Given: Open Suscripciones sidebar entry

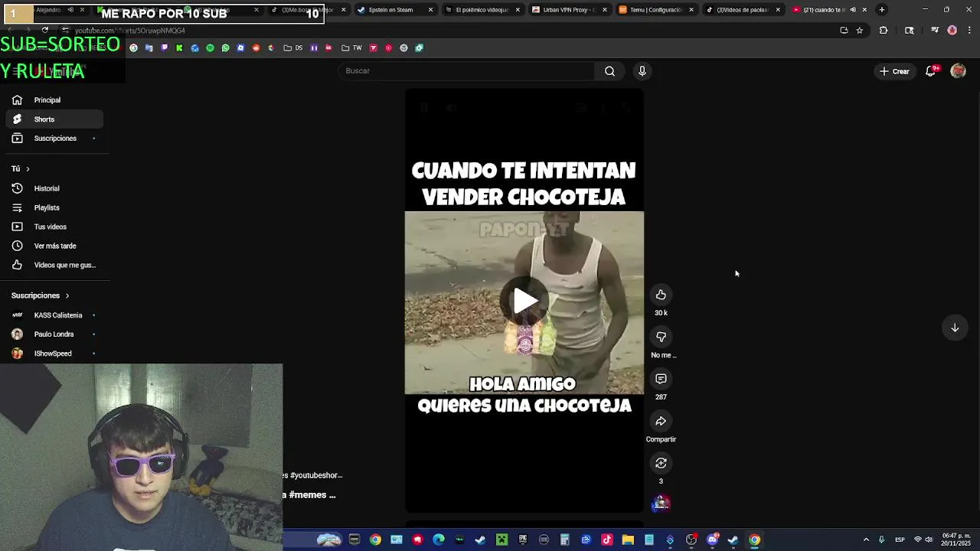Looking at the screenshot, I should click(54, 139).
